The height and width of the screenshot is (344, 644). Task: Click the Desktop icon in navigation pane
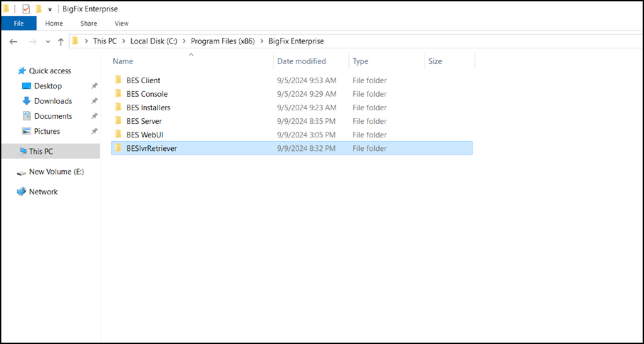[x=27, y=86]
